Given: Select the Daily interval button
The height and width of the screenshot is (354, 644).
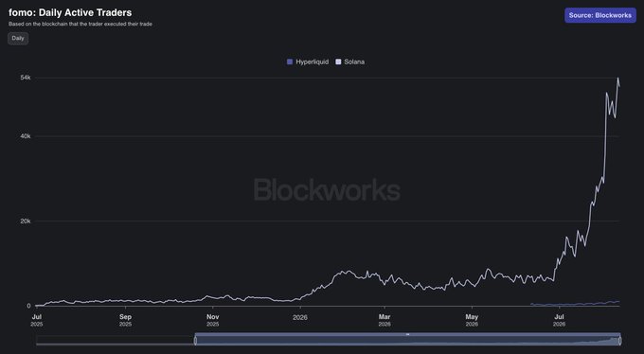Looking at the screenshot, I should point(18,38).
